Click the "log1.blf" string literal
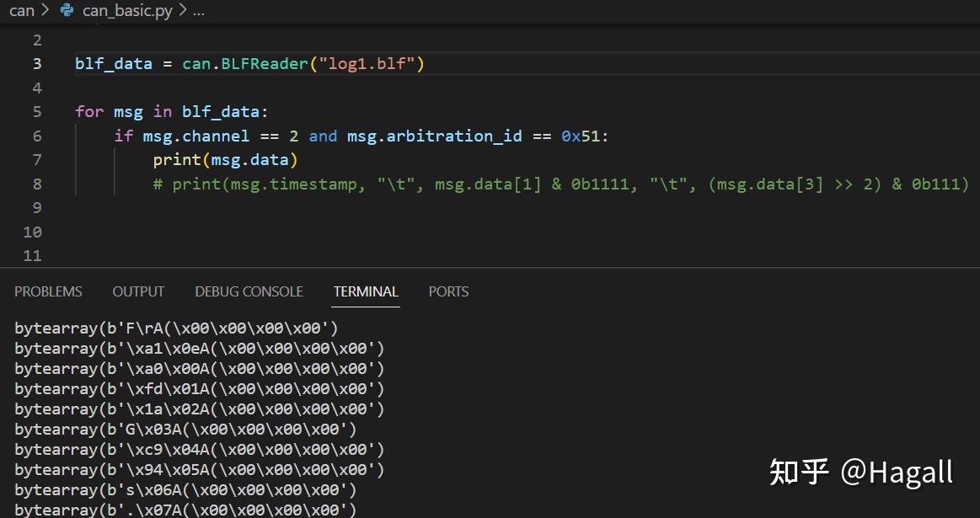This screenshot has width=980, height=518. point(371,63)
